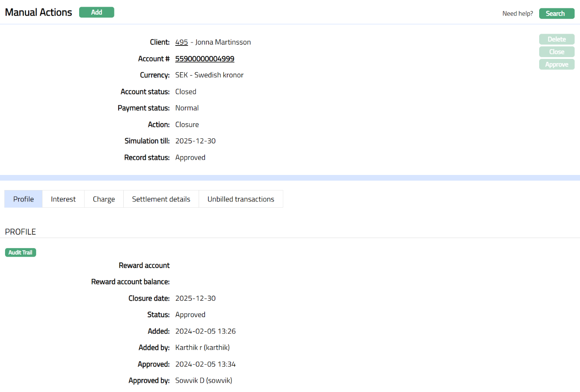Image resolution: width=580 pixels, height=392 pixels.
Task: Click the client name Jonna Martinsson
Action: pyautogui.click(x=223, y=42)
